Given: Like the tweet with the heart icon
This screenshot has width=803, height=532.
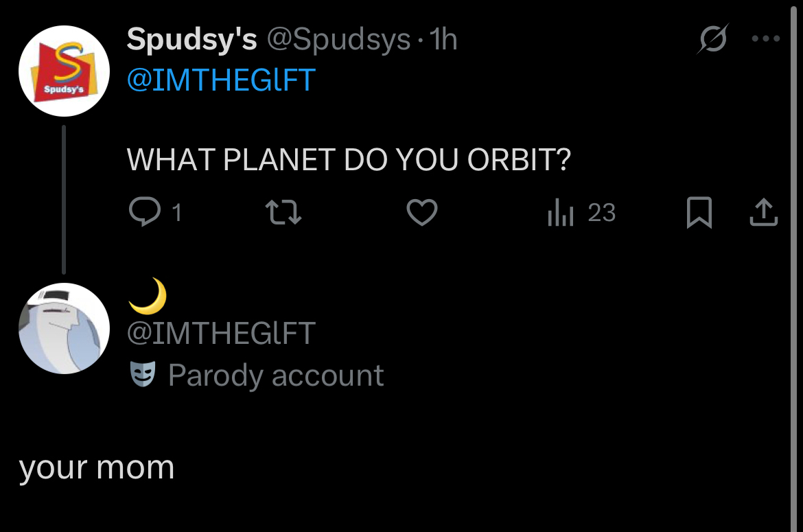Looking at the screenshot, I should [422, 213].
